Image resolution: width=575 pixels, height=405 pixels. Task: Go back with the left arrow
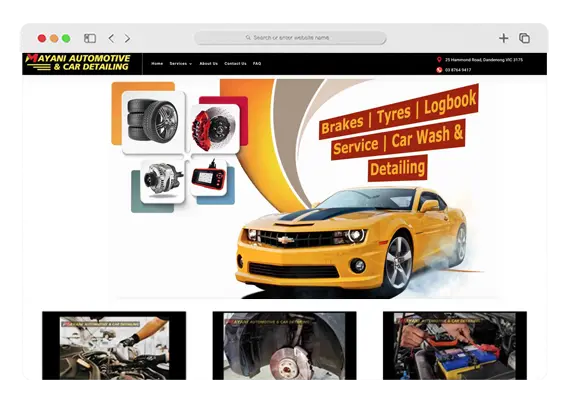[111, 38]
